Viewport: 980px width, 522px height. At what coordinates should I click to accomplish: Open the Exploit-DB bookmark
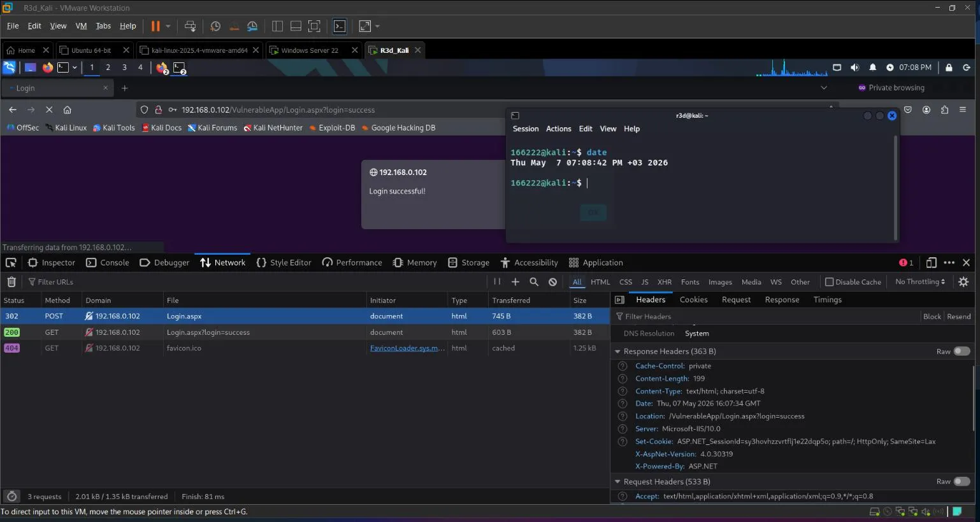click(x=332, y=127)
